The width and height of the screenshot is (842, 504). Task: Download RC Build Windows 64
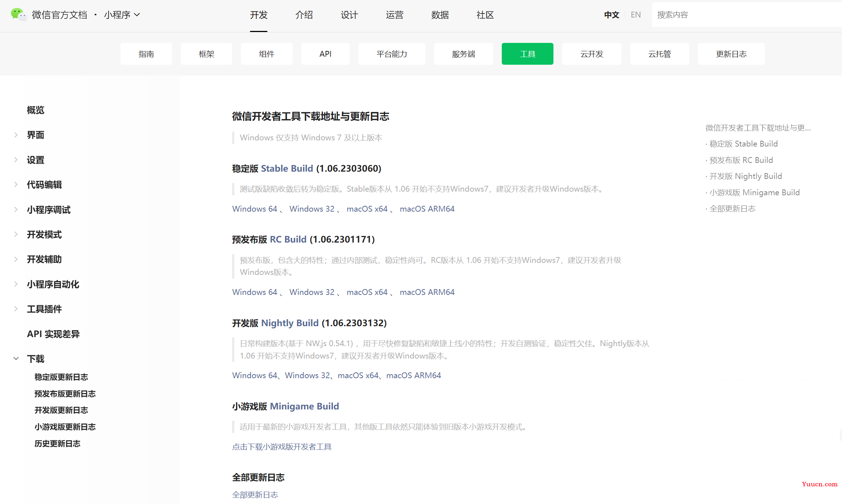(255, 292)
